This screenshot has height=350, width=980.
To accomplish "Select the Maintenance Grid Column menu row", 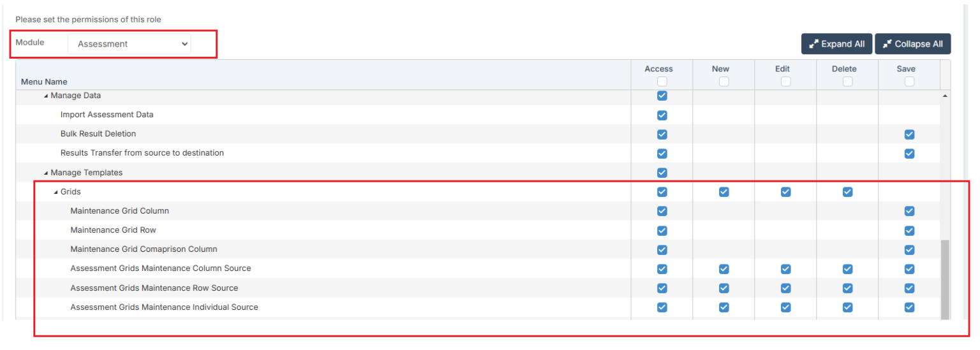I will [119, 211].
